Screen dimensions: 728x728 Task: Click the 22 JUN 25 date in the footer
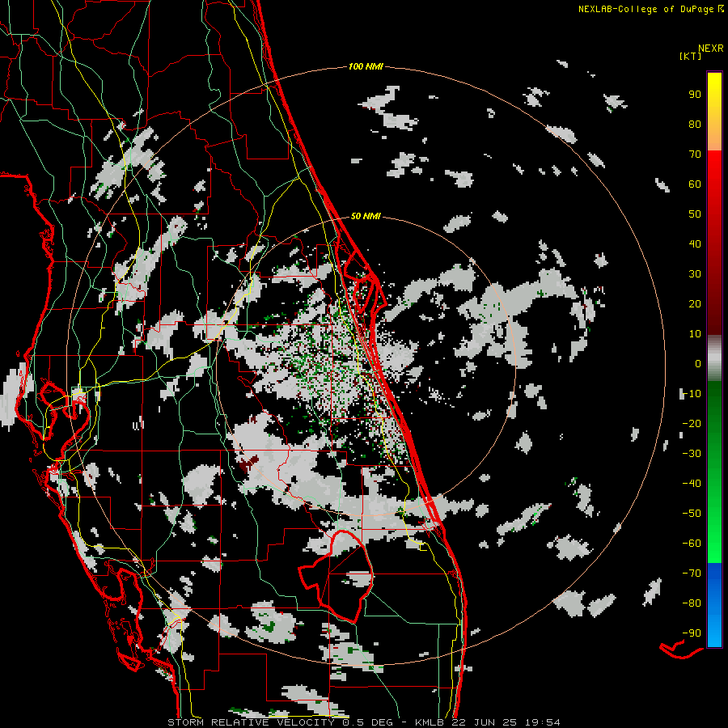[x=485, y=722]
